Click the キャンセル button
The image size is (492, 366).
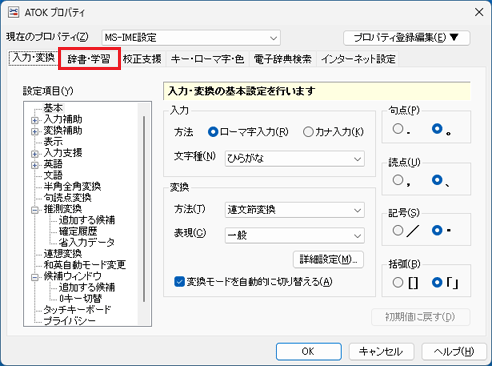(381, 351)
